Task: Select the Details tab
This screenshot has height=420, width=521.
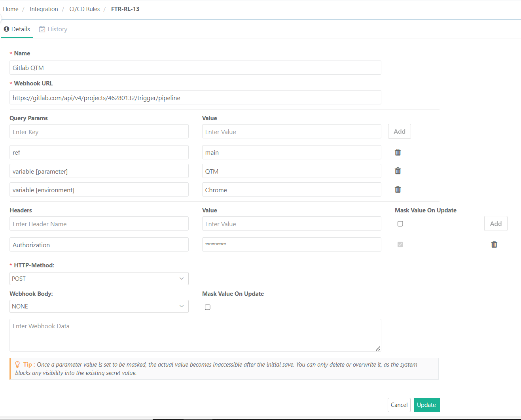Action: [19, 29]
